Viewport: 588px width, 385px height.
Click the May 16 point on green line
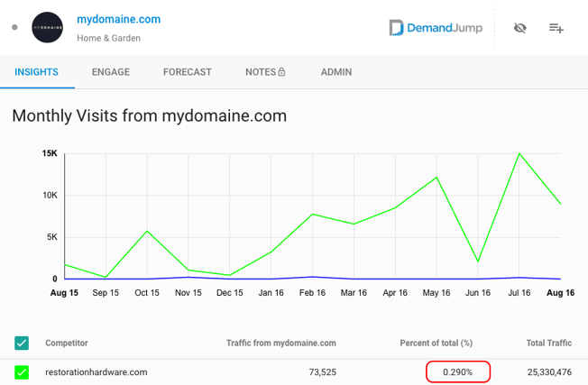pos(436,177)
